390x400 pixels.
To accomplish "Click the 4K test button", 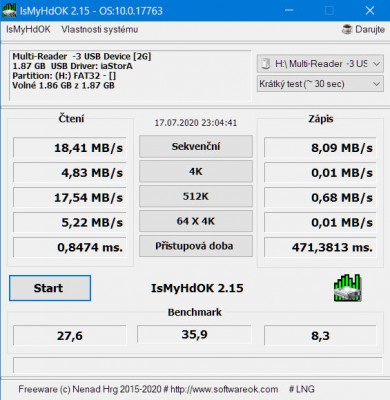I will point(196,171).
